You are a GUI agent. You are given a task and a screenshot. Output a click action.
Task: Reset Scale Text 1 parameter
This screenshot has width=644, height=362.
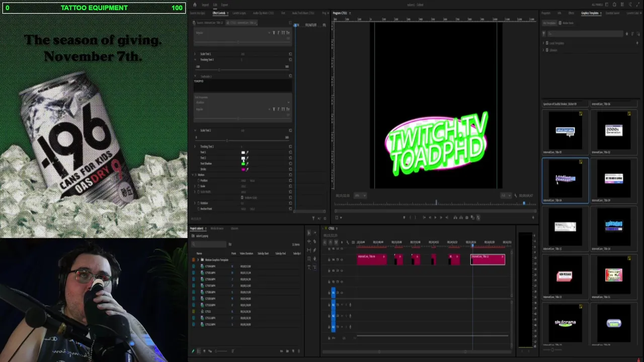(290, 54)
